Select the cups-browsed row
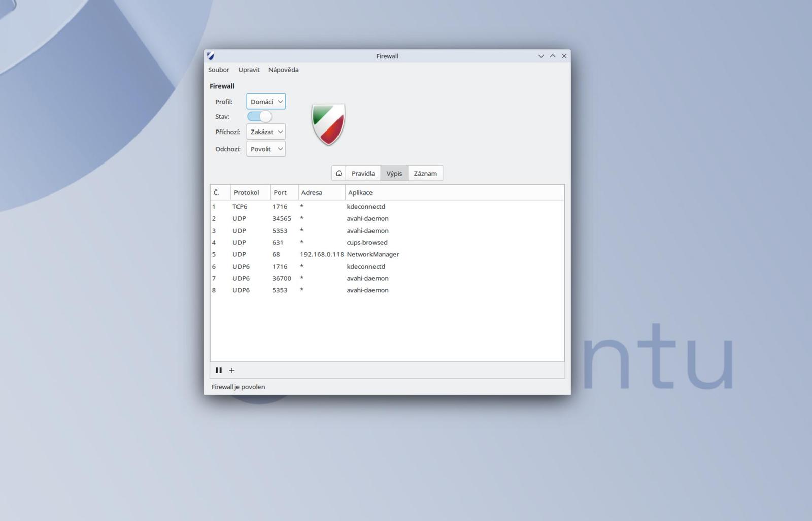The width and height of the screenshot is (812, 521). (x=387, y=242)
